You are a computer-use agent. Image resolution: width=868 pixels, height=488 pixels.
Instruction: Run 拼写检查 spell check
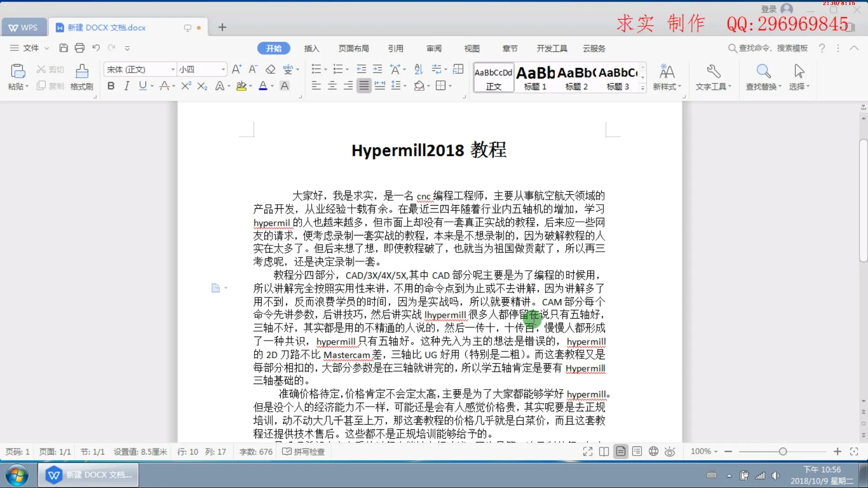(303, 451)
